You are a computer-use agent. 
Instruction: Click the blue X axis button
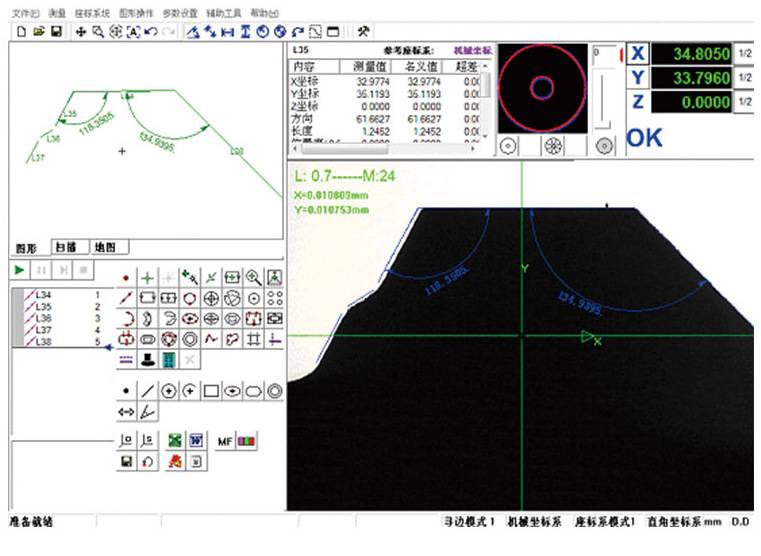click(x=638, y=53)
